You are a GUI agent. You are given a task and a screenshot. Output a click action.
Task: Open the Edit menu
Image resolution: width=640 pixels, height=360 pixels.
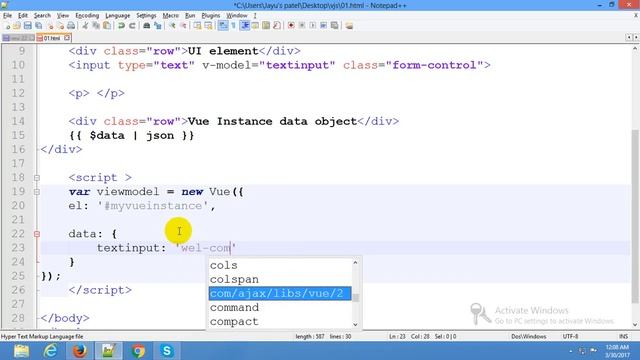click(23, 16)
